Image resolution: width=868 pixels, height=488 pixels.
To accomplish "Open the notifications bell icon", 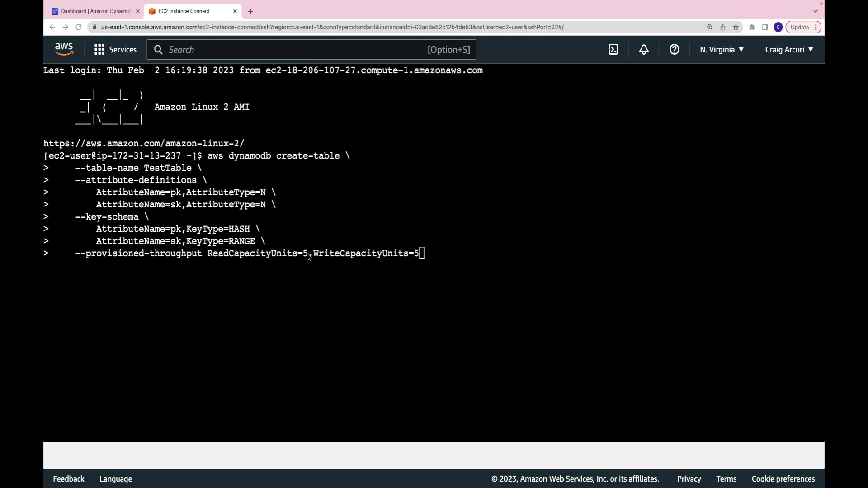I will point(644,50).
